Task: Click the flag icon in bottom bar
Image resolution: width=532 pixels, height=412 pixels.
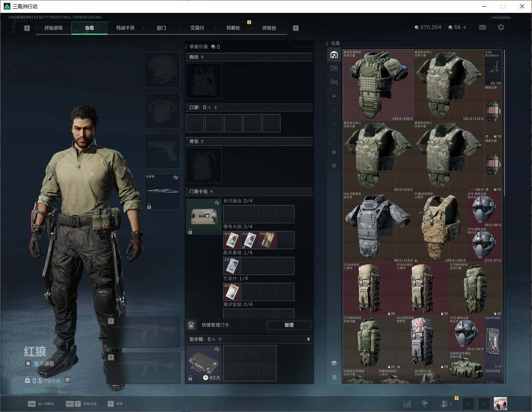Action: (x=424, y=404)
